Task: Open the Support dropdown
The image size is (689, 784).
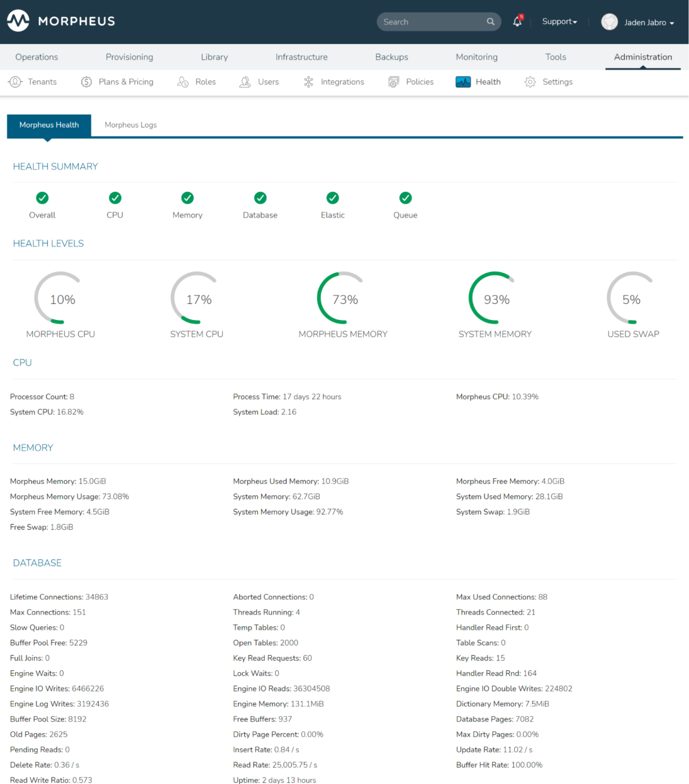Action: 559,21
